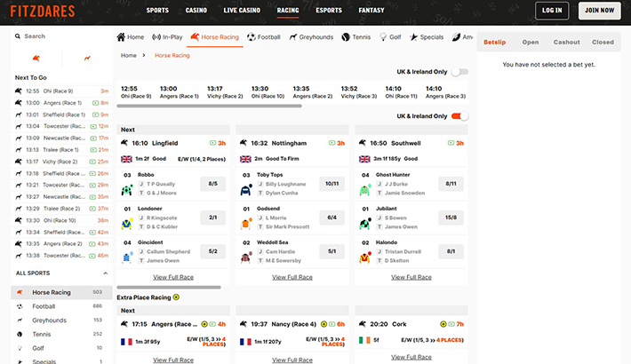Open View Full Race for Lingfield

173,277
